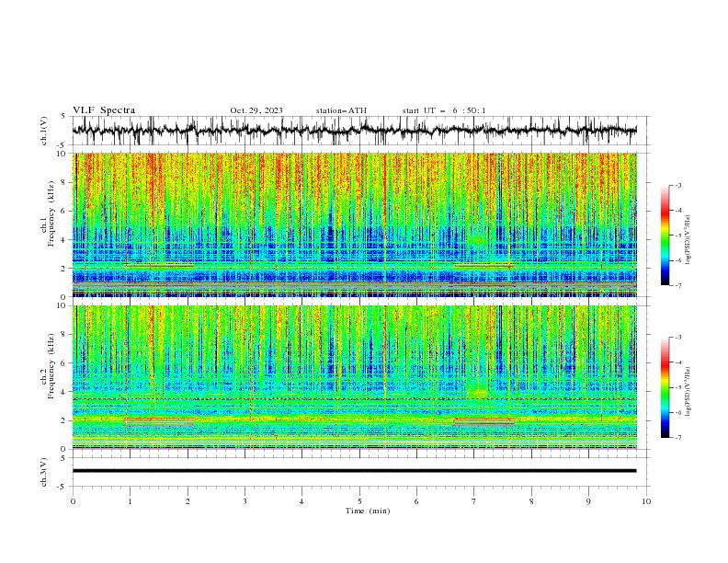Screen dimensions: 728x563
Task: Click the "5" tick on the Time axis
Action: click(x=359, y=501)
